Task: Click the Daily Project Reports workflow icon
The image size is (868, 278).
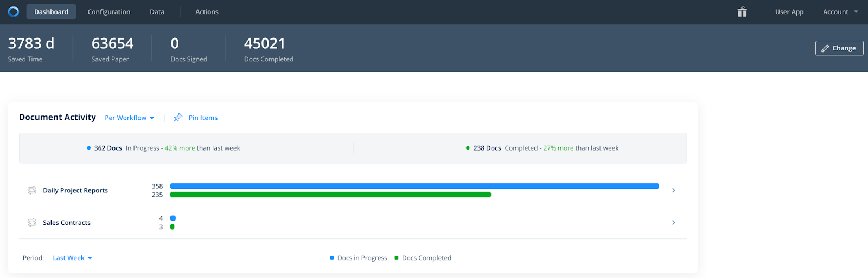Action: pos(32,190)
